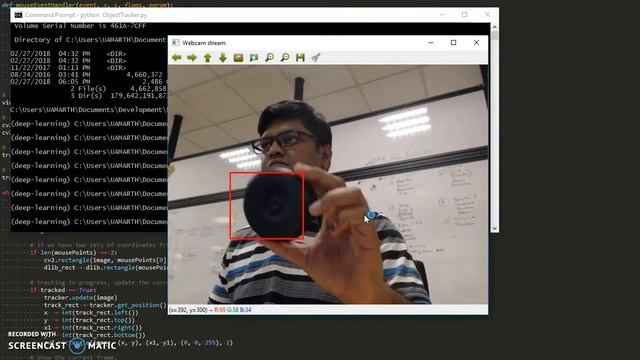Click the 'Webcam stream' title bar text
Screen dimensions: 640x360
click(x=204, y=43)
